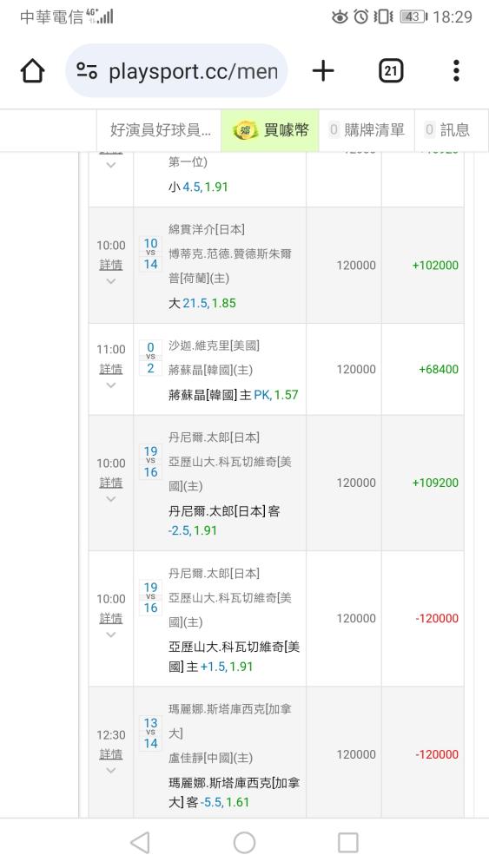
Task: Open 好演員好球員 menu item
Action: pos(160,131)
